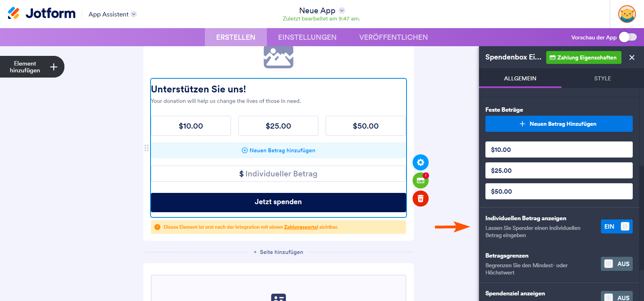Switch to the EINSTELLUNGEN tab
This screenshot has width=644, height=301.
pyautogui.click(x=307, y=37)
